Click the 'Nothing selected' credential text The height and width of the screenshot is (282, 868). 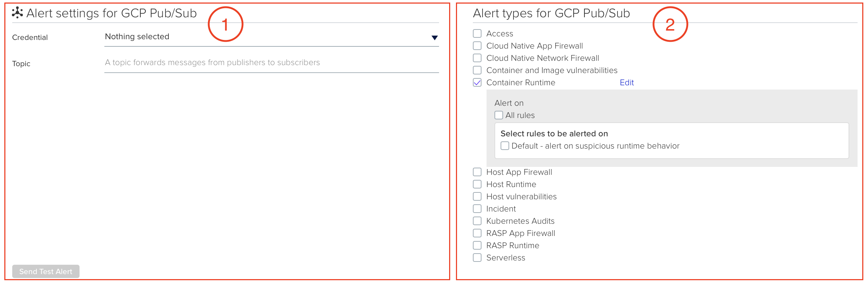[137, 37]
